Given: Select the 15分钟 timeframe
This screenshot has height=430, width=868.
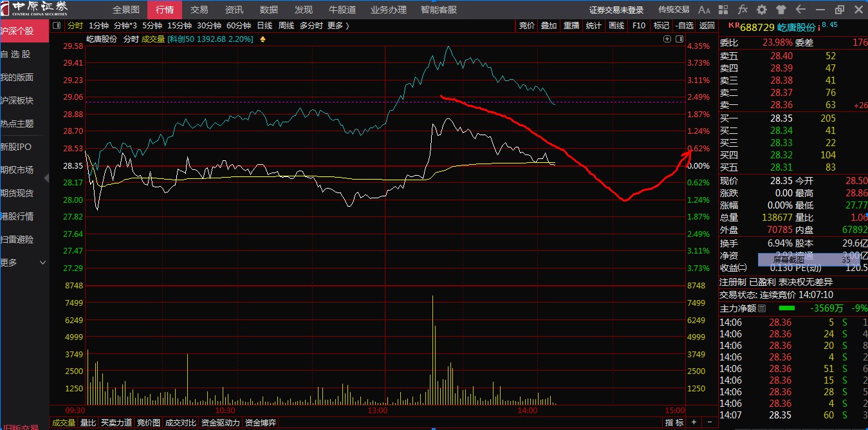Looking at the screenshot, I should pos(180,26).
